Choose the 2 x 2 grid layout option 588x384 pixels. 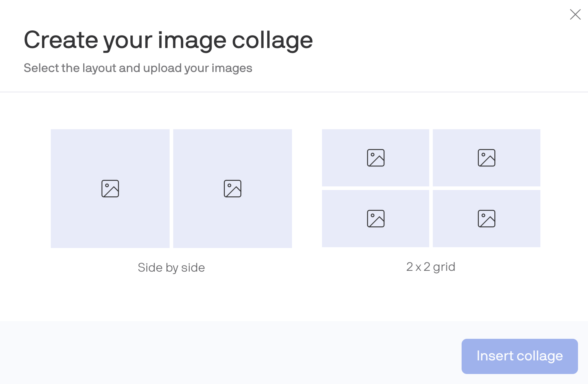click(x=431, y=188)
